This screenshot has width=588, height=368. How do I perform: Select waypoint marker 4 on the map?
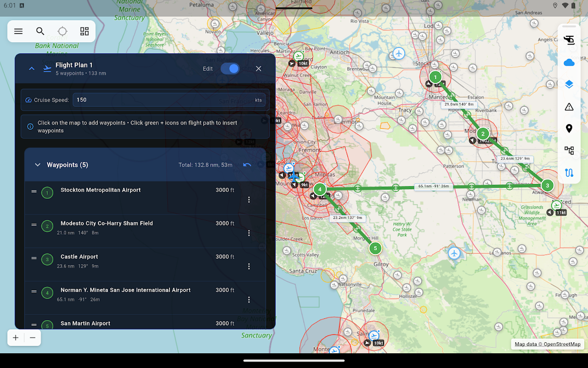point(320,189)
